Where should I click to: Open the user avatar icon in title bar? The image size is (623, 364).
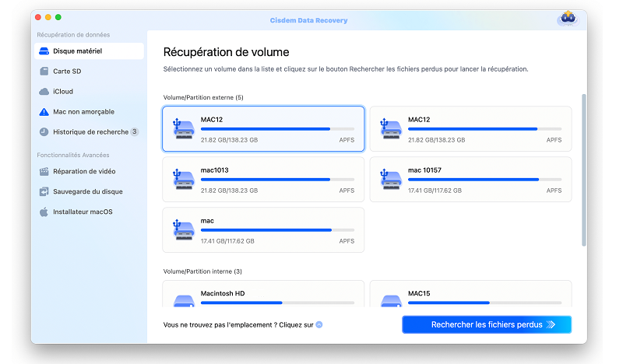(568, 17)
